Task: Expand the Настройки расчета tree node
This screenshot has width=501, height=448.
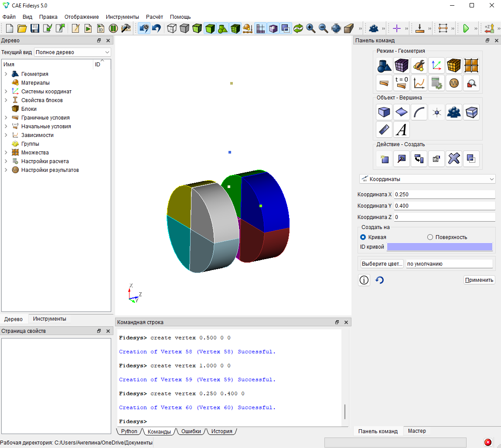Action: pyautogui.click(x=6, y=161)
